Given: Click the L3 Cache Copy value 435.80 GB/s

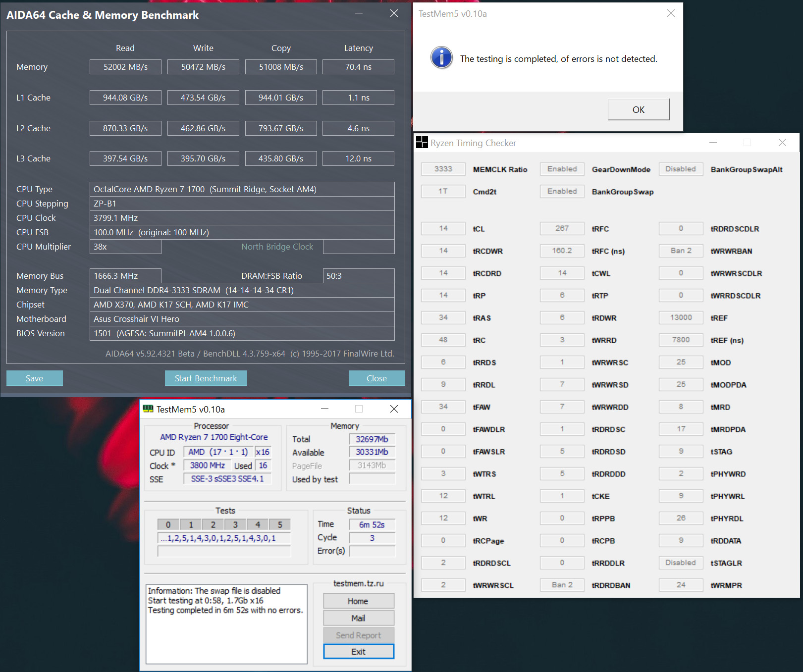Looking at the screenshot, I should (281, 158).
